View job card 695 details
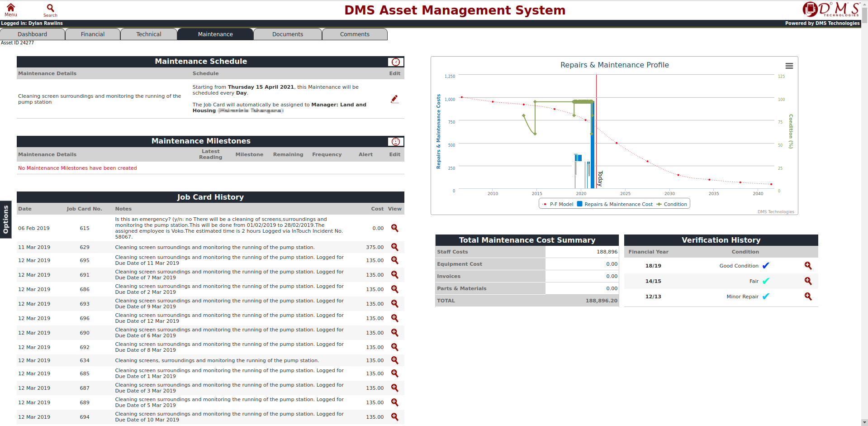Image resolution: width=868 pixels, height=426 pixels. [x=395, y=260]
